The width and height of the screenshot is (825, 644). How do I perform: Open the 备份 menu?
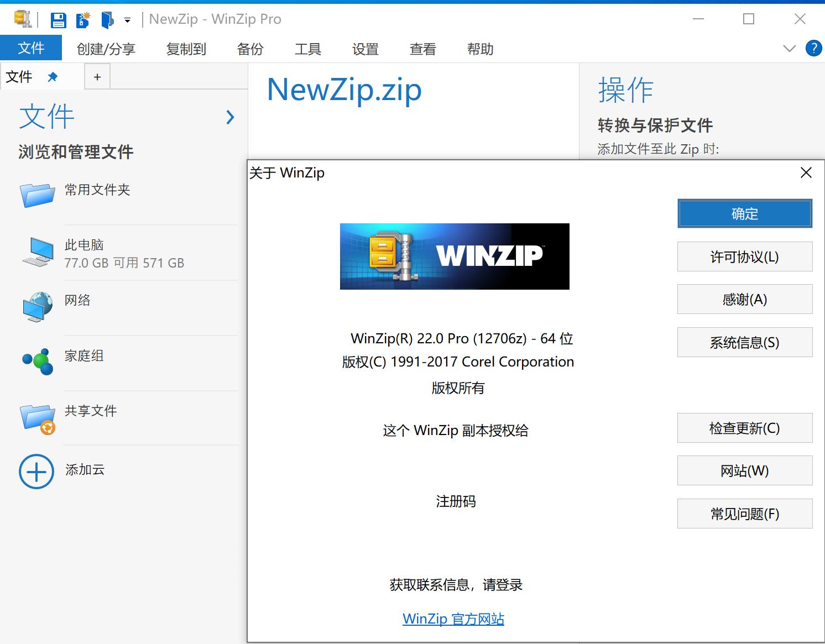[250, 49]
